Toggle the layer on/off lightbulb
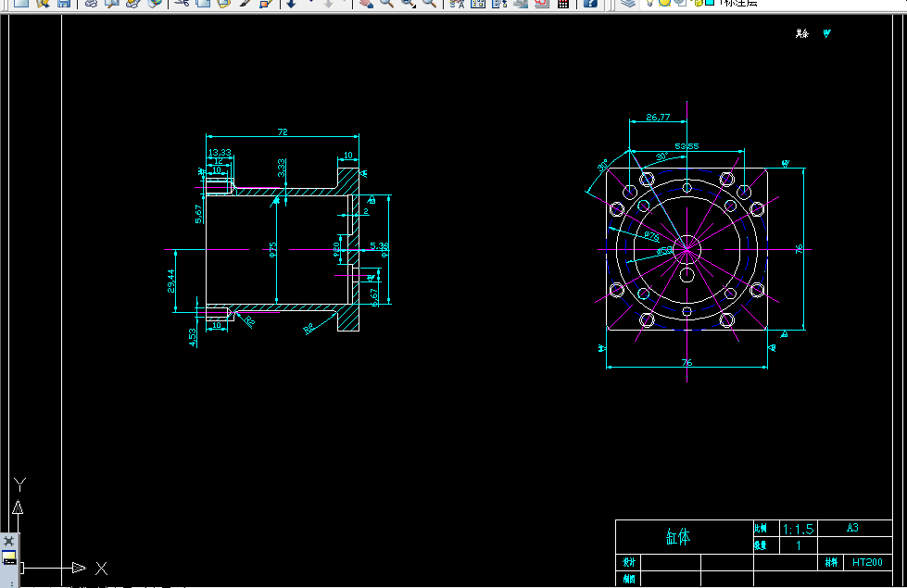This screenshot has height=588, width=907. click(x=650, y=3)
